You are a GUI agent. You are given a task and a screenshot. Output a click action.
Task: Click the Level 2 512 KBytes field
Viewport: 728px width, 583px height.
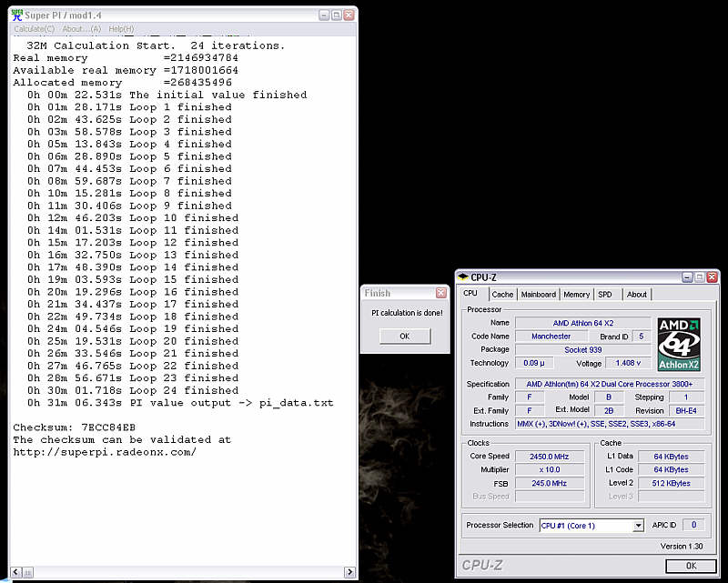pos(671,483)
